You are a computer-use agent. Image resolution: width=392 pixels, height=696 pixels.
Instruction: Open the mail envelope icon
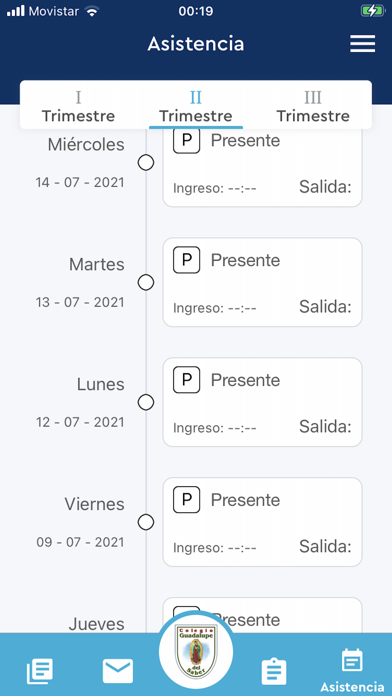tap(118, 671)
